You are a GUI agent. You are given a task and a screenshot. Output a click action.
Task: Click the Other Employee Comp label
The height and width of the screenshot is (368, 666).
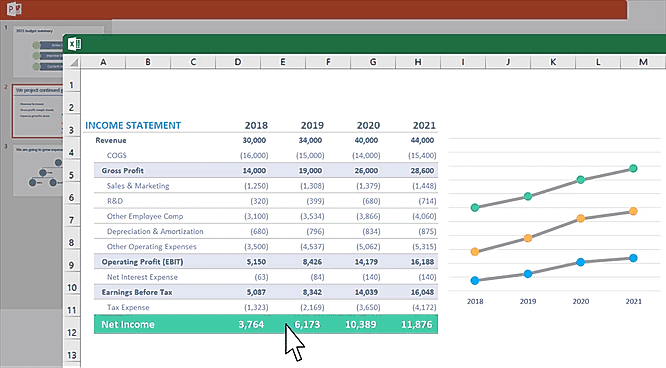145,216
